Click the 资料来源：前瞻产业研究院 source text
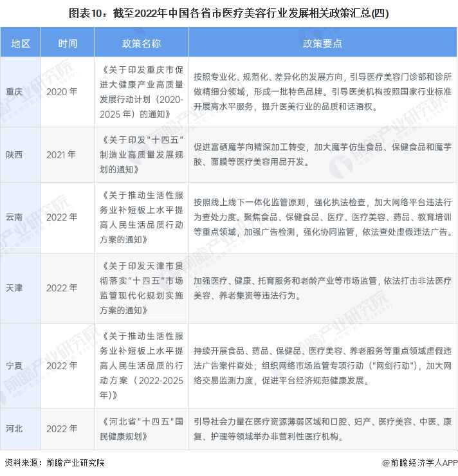The image size is (458, 476). 55,463
